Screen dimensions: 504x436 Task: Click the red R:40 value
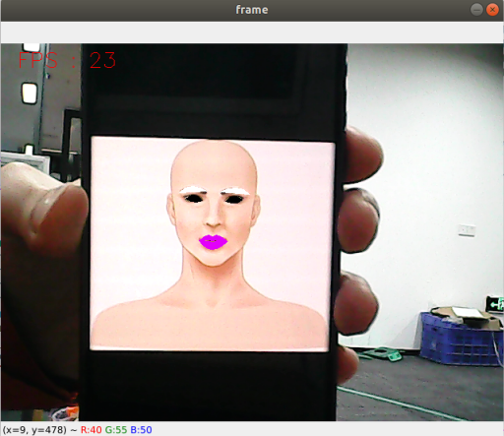click(x=92, y=430)
